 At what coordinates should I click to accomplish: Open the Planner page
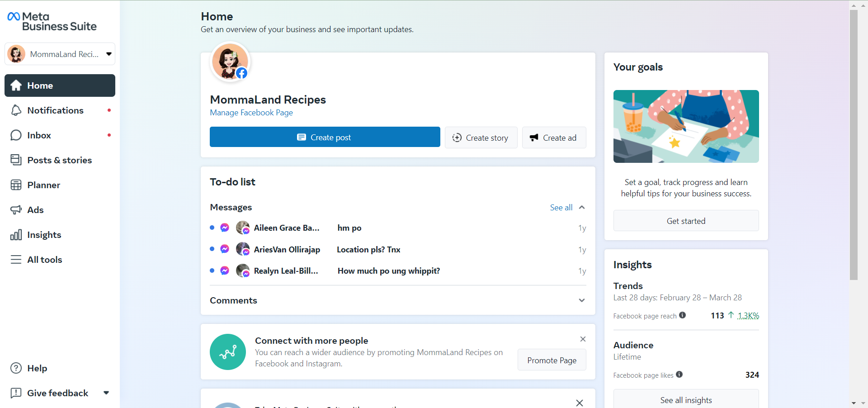60,185
